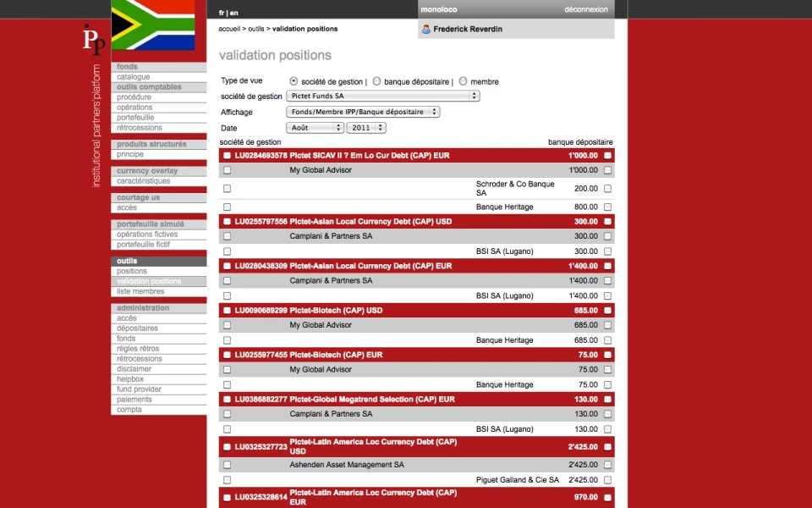Select the membre radio button
Viewport: 812px width, 508px height.
463,81
